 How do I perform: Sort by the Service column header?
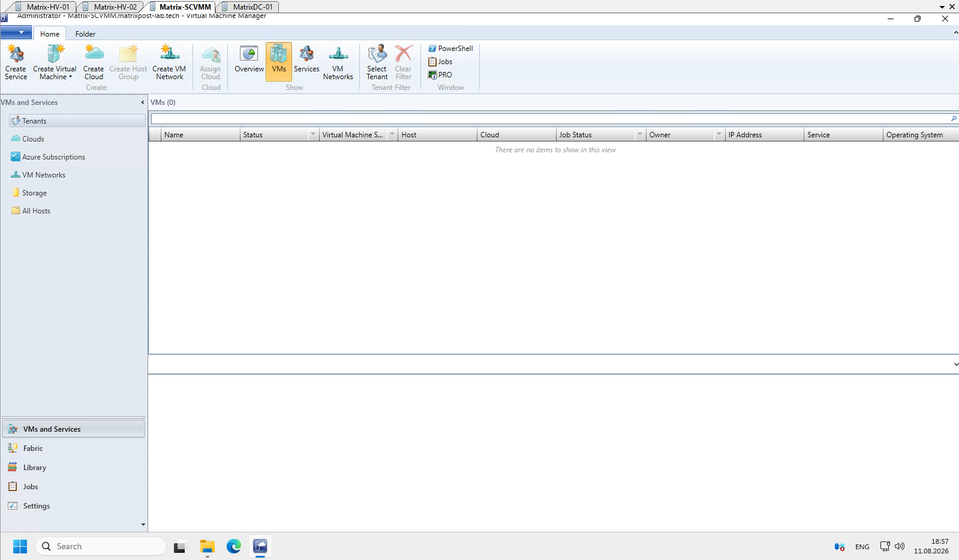click(844, 135)
